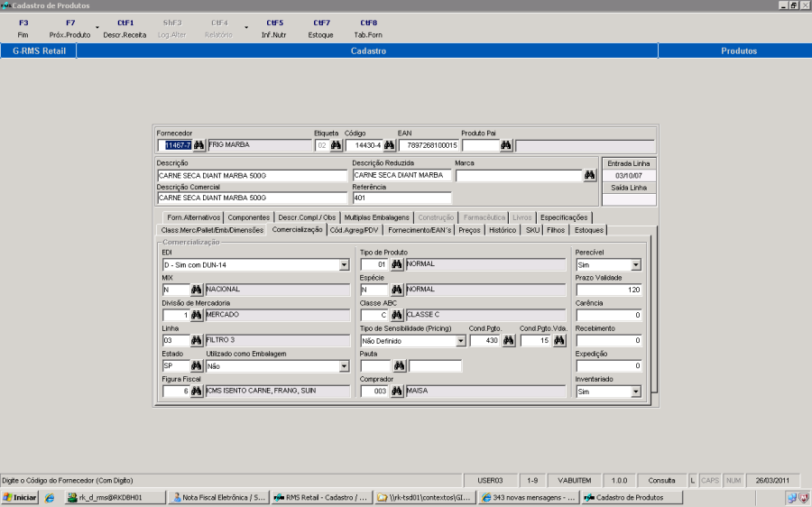Viewport: 812px width, 507px height.
Task: Click the Prazo Validade input field
Action: coord(609,290)
